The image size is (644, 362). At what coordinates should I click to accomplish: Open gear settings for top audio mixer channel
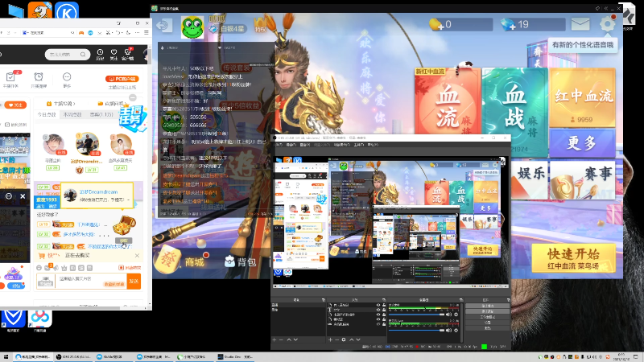point(456,315)
